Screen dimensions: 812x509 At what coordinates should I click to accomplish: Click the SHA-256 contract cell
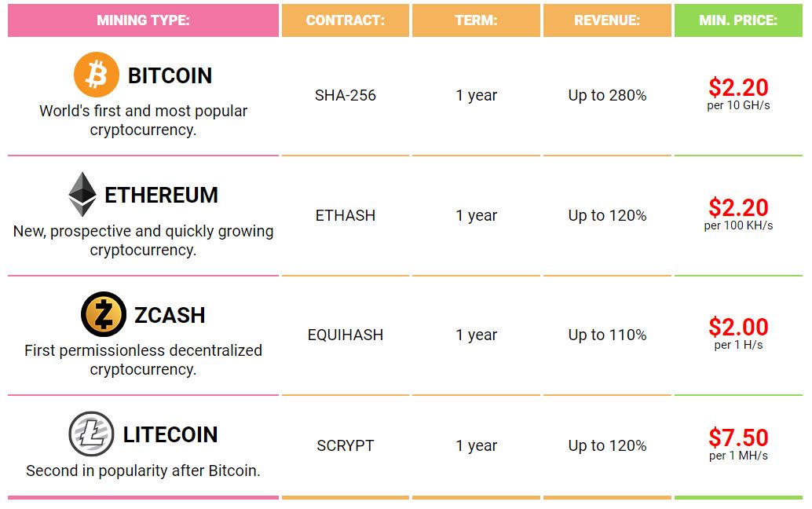tap(346, 95)
